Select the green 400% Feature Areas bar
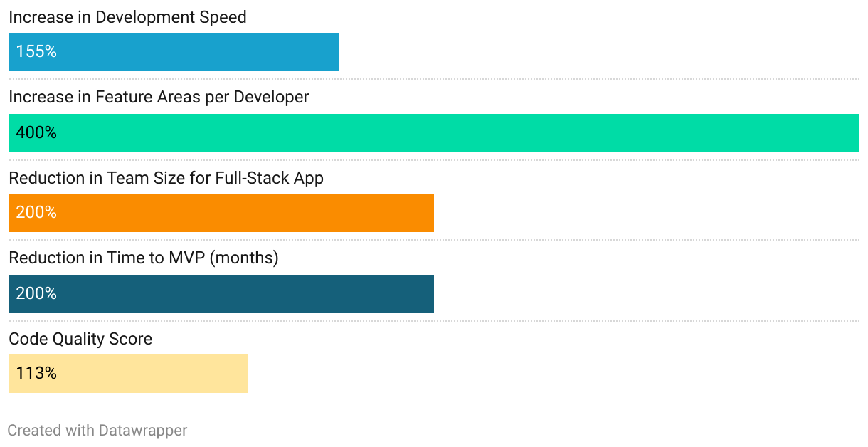The width and height of the screenshot is (868, 447). click(434, 133)
